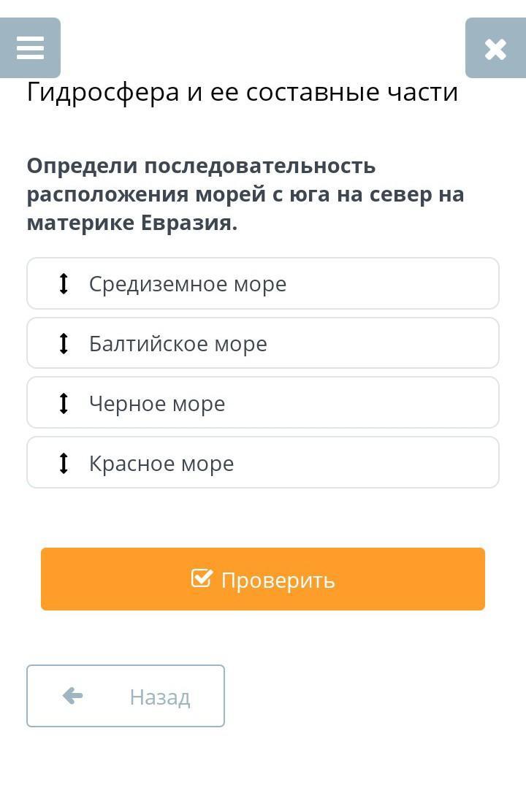Screen dimensions: 526x812
Task: Close the quiz with the X button
Action: point(495,47)
